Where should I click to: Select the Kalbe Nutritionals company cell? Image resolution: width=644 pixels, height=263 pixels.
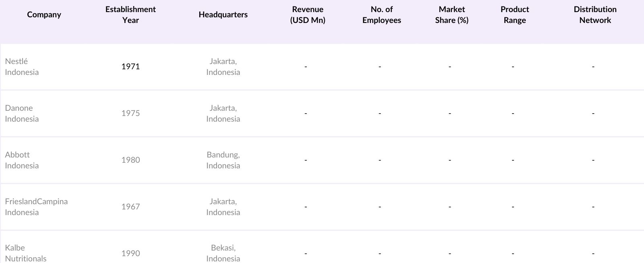click(x=25, y=253)
